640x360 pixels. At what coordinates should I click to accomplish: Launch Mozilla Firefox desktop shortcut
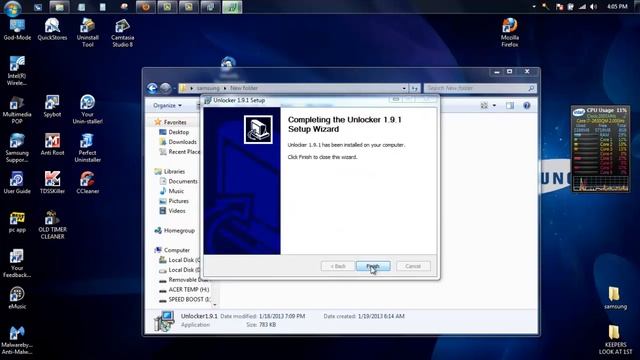click(x=509, y=33)
